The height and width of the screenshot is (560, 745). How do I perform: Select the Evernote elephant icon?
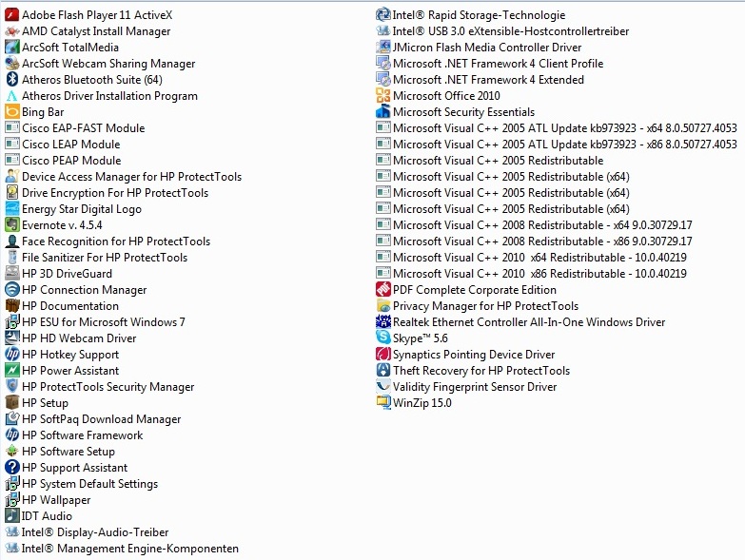(11, 225)
